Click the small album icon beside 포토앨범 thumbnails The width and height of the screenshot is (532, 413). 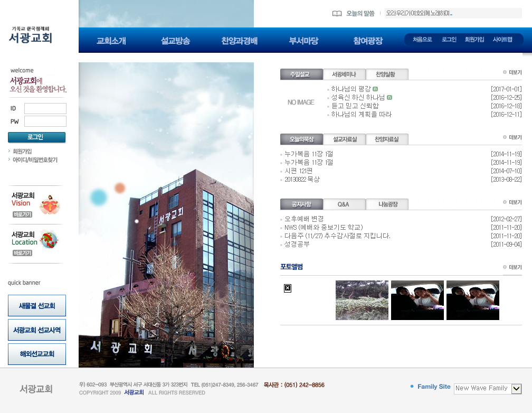288,288
